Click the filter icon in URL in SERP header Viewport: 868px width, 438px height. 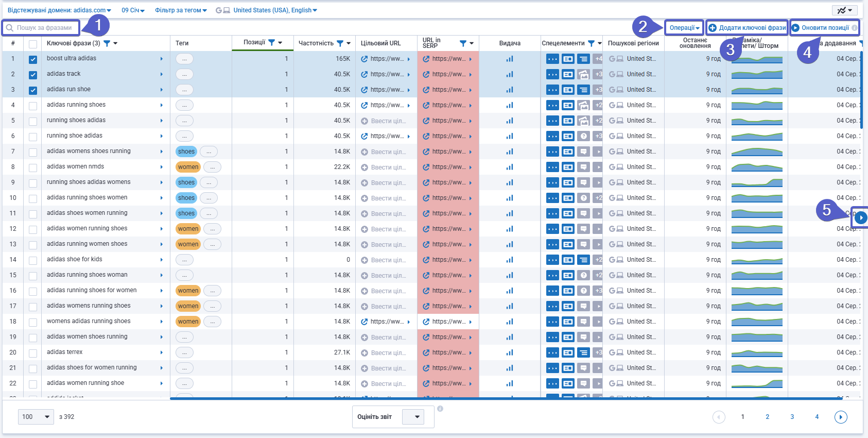463,43
